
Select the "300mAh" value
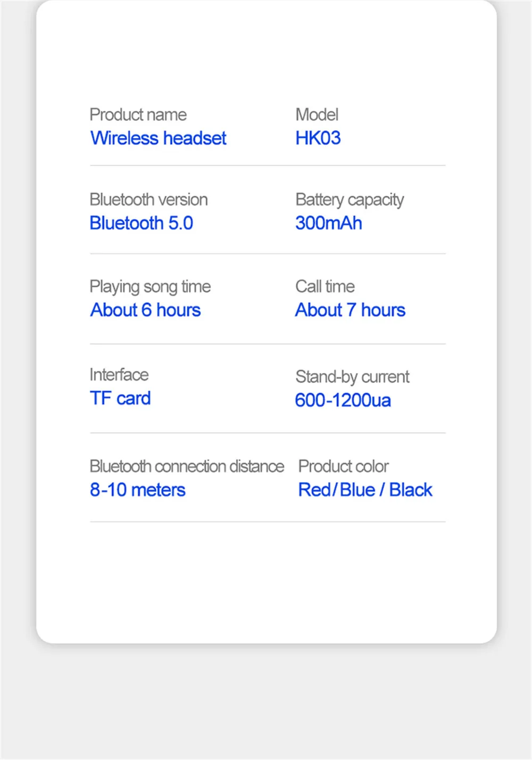(x=329, y=223)
